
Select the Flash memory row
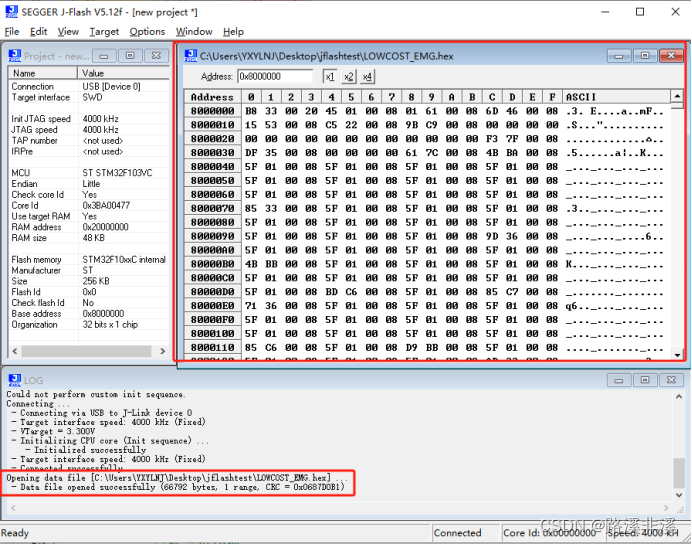[89, 260]
